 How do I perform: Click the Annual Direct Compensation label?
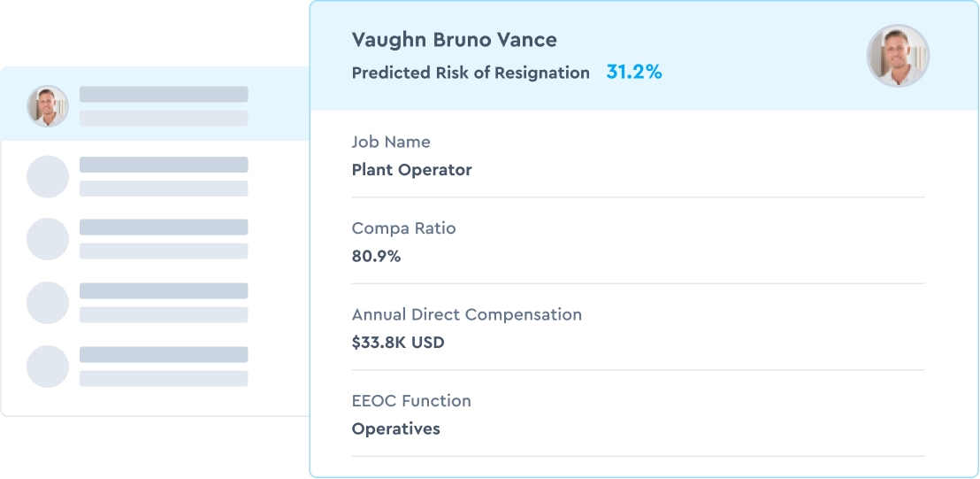(467, 314)
